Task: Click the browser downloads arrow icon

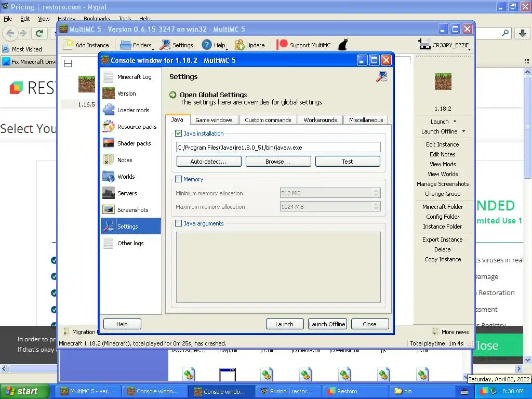Action: pyautogui.click(x=523, y=33)
